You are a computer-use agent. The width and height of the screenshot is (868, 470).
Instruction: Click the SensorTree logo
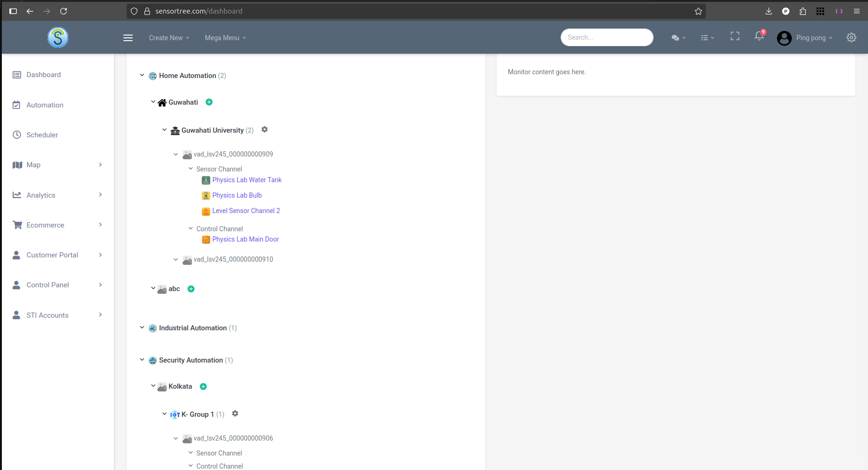point(57,37)
